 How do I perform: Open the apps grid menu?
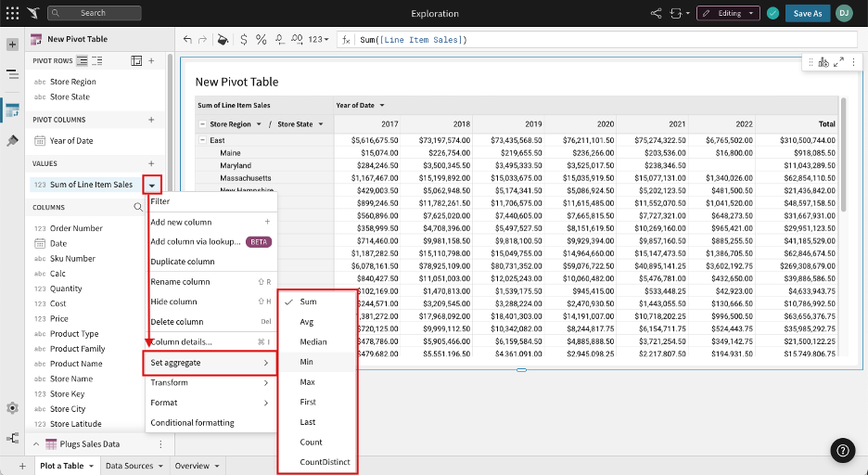tap(12, 13)
